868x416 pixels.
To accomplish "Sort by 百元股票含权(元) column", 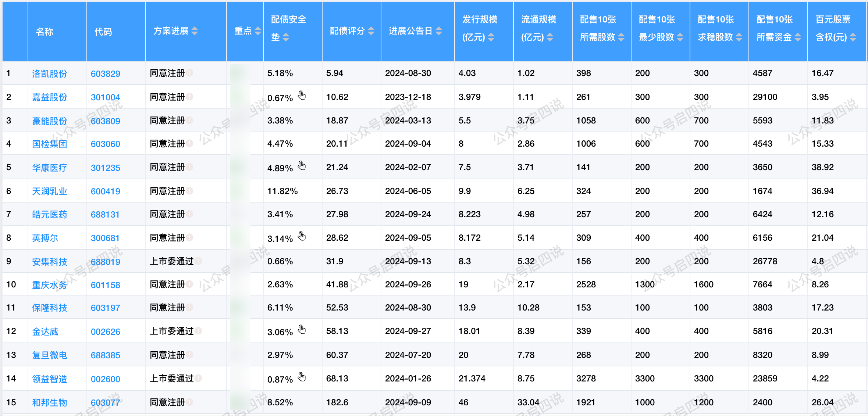I will click(853, 37).
